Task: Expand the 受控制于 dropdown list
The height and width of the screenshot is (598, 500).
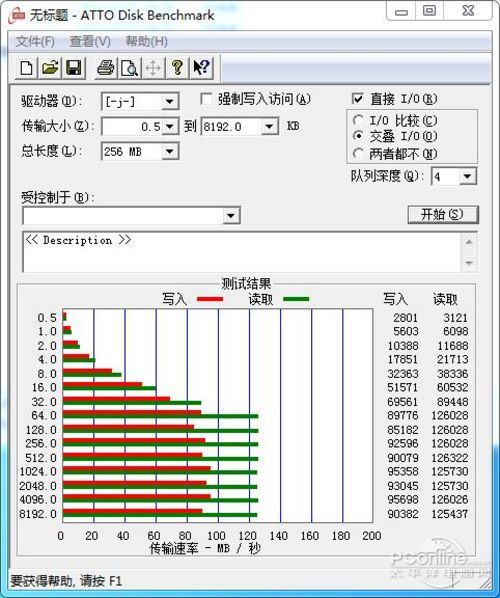Action: click(x=231, y=216)
